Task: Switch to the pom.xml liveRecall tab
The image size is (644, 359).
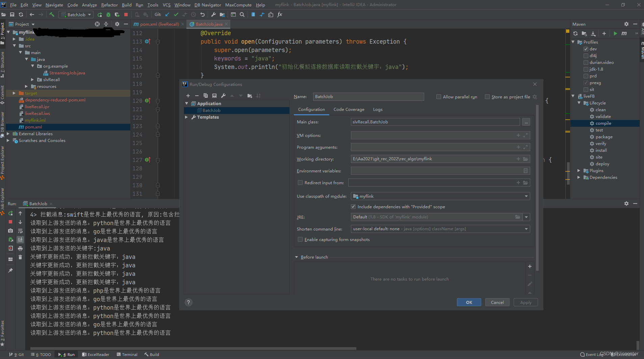Action: point(158,24)
